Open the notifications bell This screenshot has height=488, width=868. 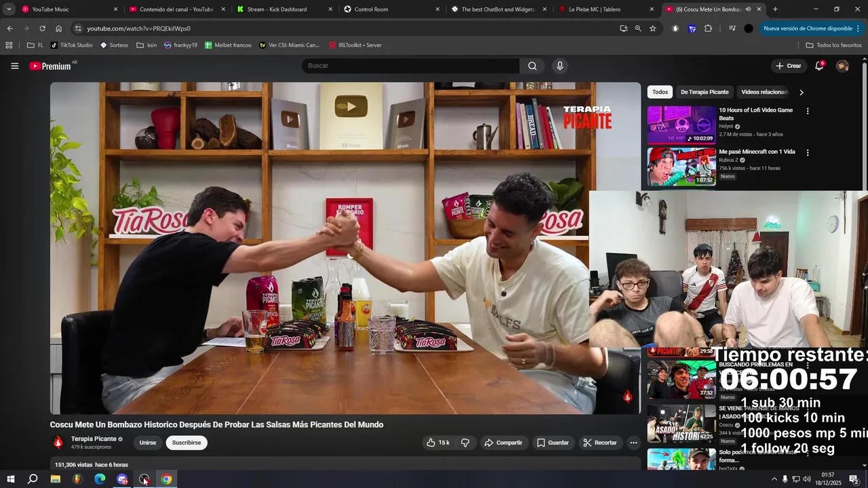point(819,66)
